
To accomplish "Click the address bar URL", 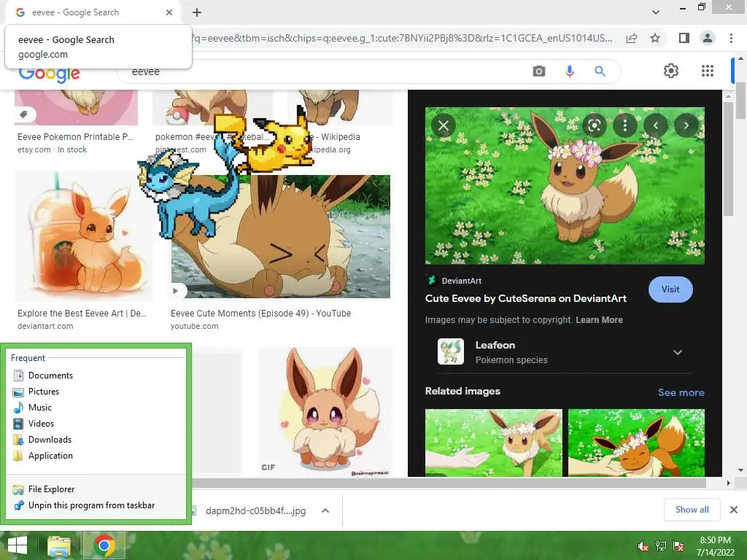I will pyautogui.click(x=402, y=38).
